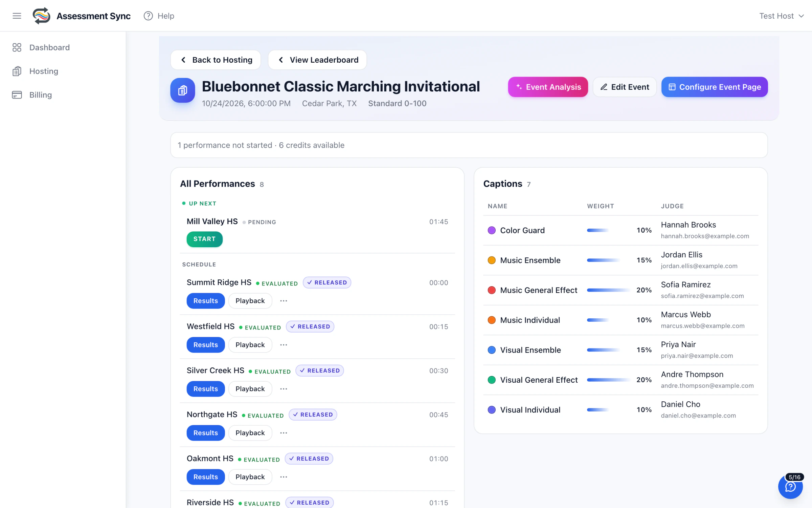Click the JUDGE column header

point(672,206)
